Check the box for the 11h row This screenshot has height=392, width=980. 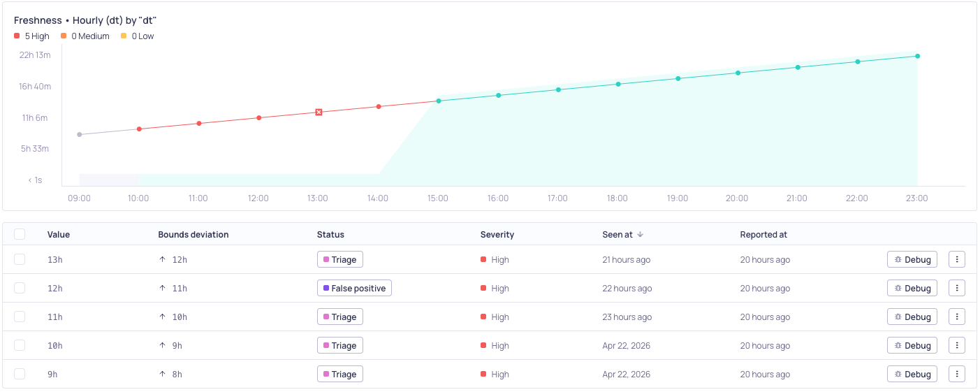click(x=20, y=317)
